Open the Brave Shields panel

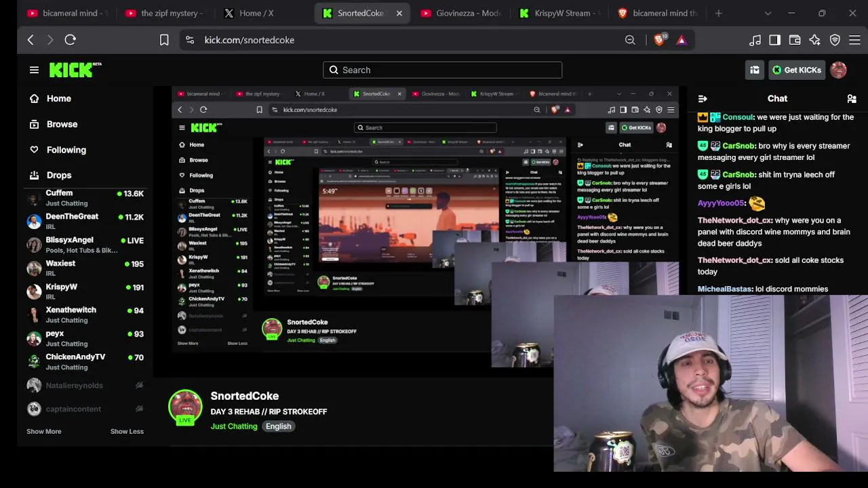[659, 40]
